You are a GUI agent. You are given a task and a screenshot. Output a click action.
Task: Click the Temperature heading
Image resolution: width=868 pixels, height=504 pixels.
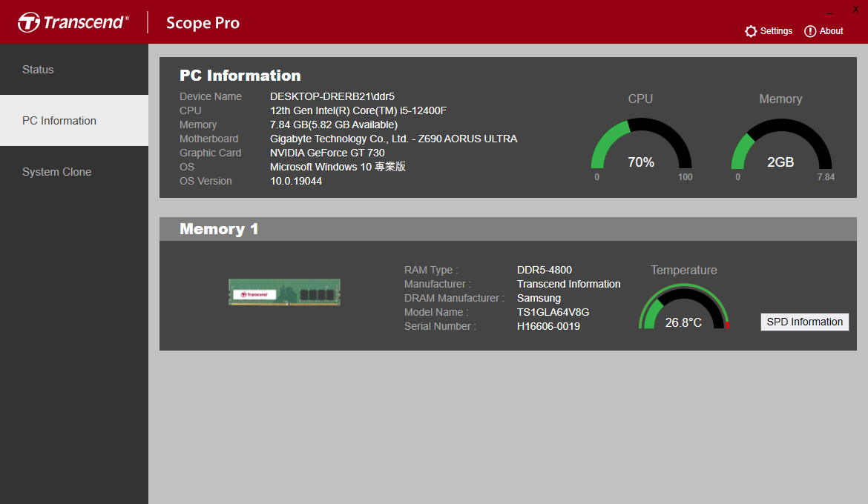click(684, 270)
